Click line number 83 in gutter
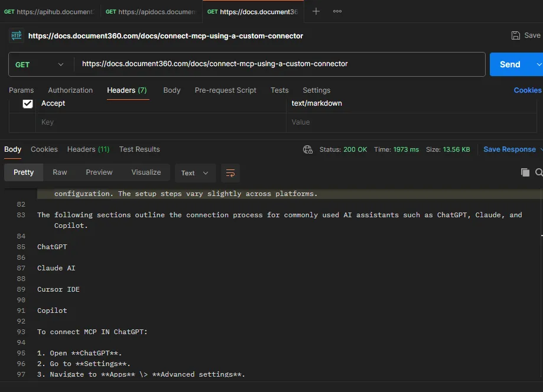Image resolution: width=543 pixels, height=392 pixels. 21,215
